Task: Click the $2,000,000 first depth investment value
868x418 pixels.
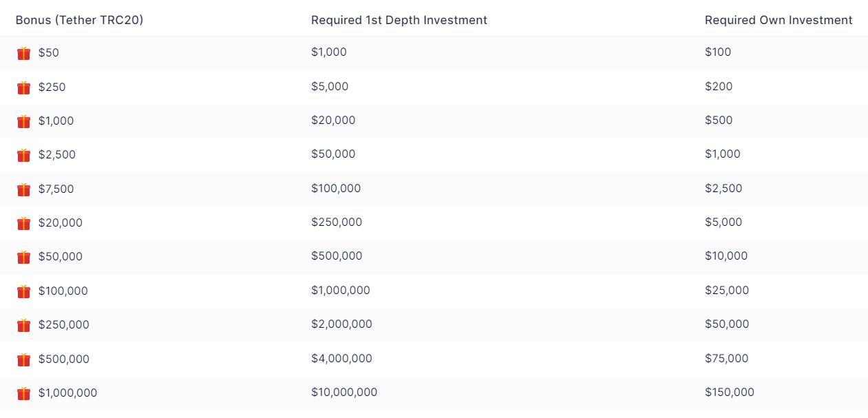Action: [x=341, y=324]
